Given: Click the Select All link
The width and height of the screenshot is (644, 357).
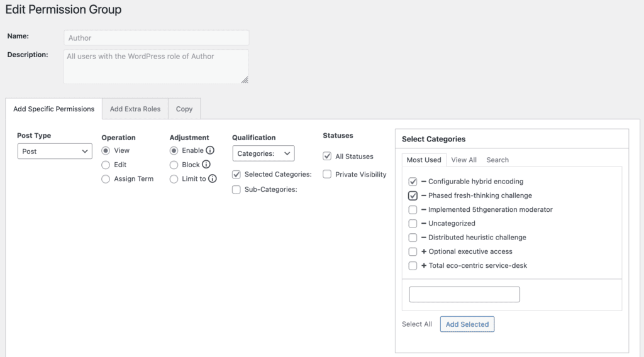Looking at the screenshot, I should tap(417, 324).
